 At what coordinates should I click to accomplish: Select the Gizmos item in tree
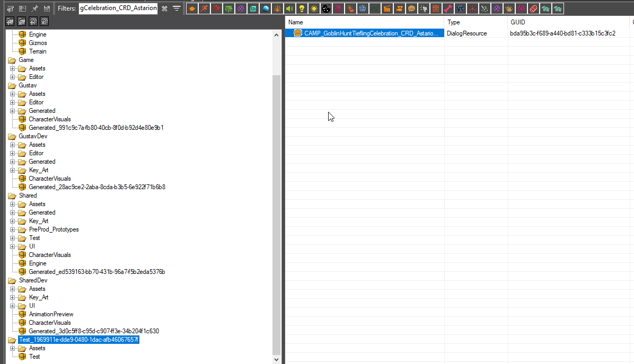point(38,43)
